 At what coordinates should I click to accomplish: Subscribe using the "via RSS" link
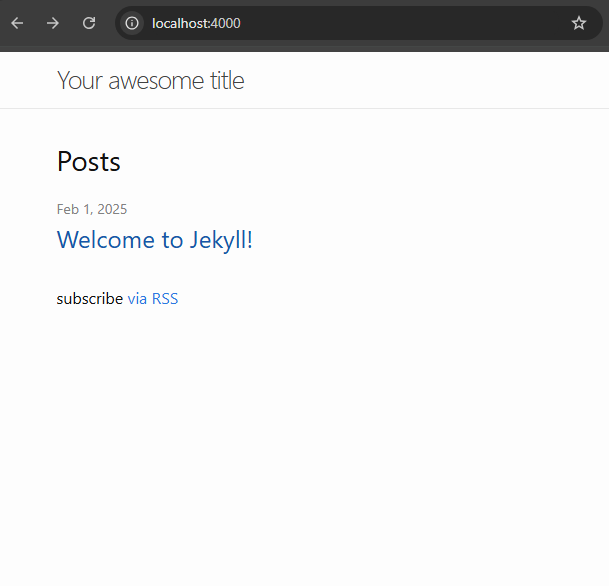point(153,299)
